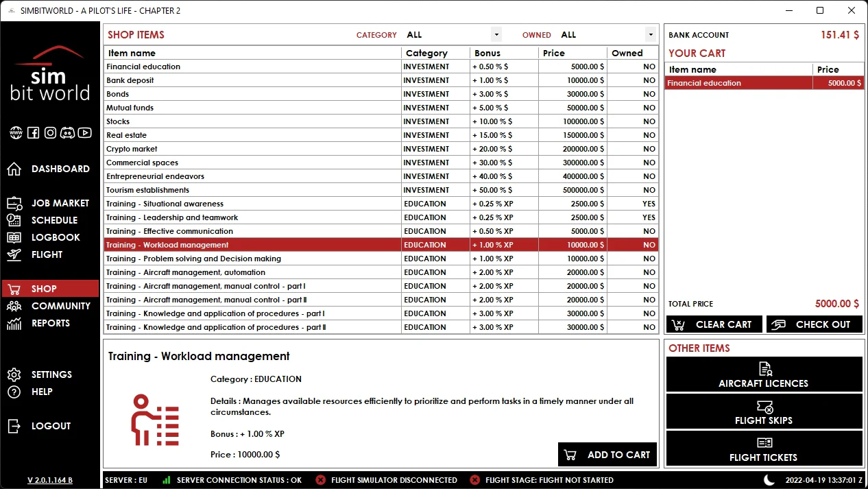This screenshot has height=489, width=868.
Task: Check out the current cart
Action: tap(815, 324)
